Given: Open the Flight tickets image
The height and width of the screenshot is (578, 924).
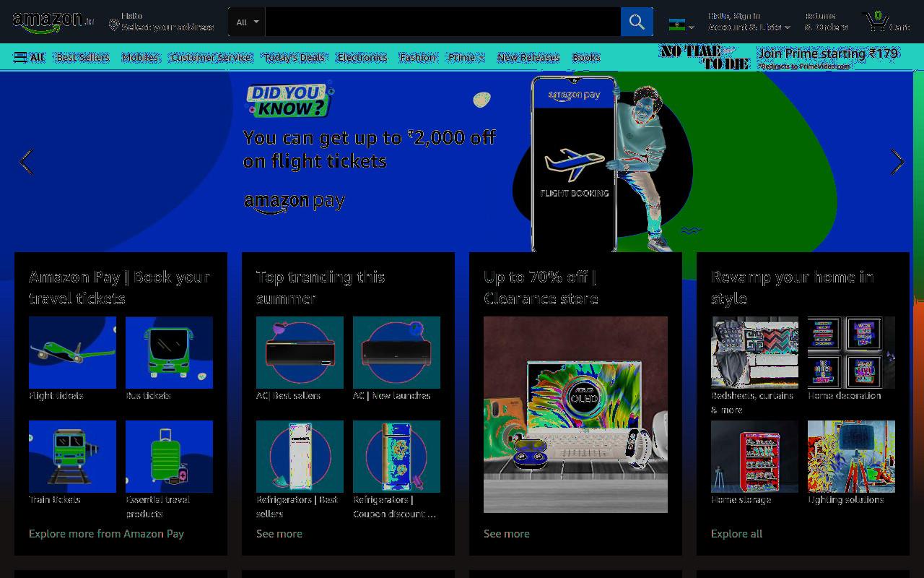Looking at the screenshot, I should click(72, 353).
